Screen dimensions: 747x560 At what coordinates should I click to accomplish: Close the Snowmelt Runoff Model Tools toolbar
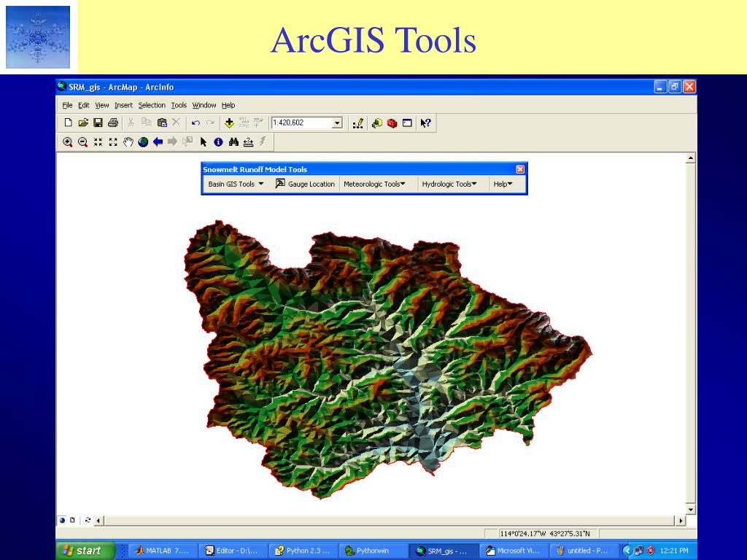point(520,169)
